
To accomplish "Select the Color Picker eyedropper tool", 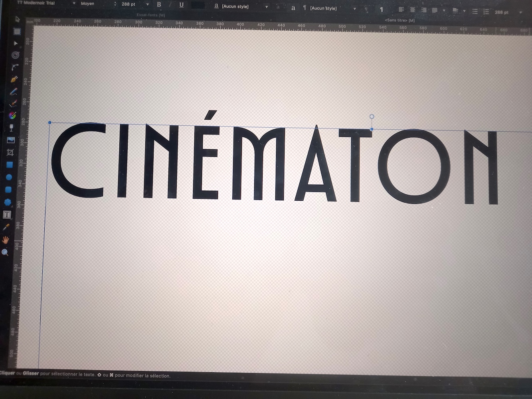I will [x=6, y=227].
